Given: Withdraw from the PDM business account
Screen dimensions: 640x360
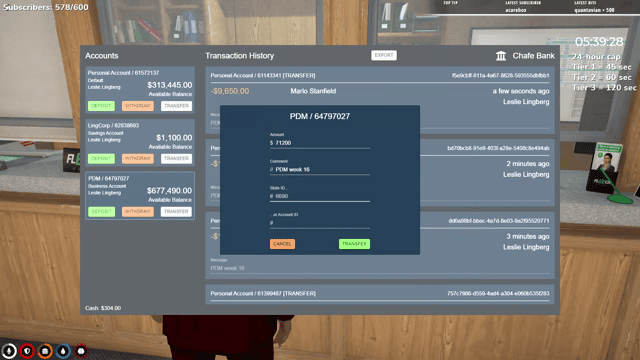Looking at the screenshot, I should [x=138, y=211].
